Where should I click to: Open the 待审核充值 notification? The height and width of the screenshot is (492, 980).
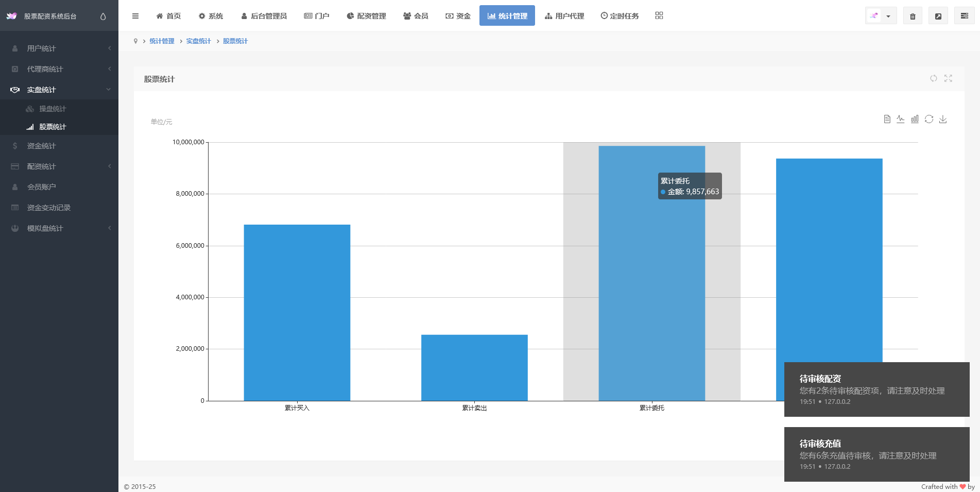coord(876,454)
